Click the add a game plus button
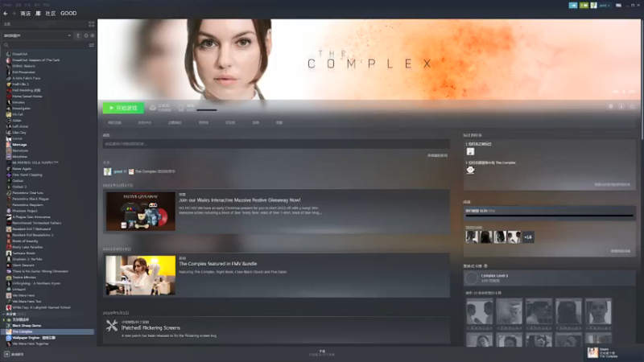The image size is (644, 362). click(7, 354)
